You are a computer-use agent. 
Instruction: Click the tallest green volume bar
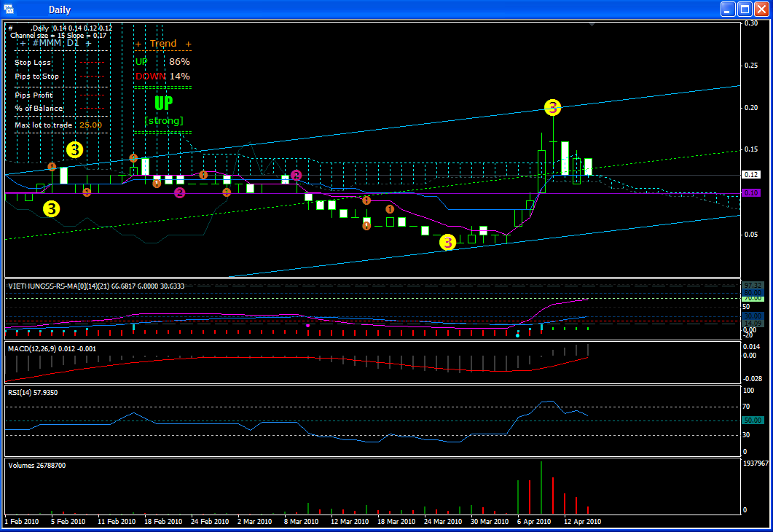coord(541,488)
